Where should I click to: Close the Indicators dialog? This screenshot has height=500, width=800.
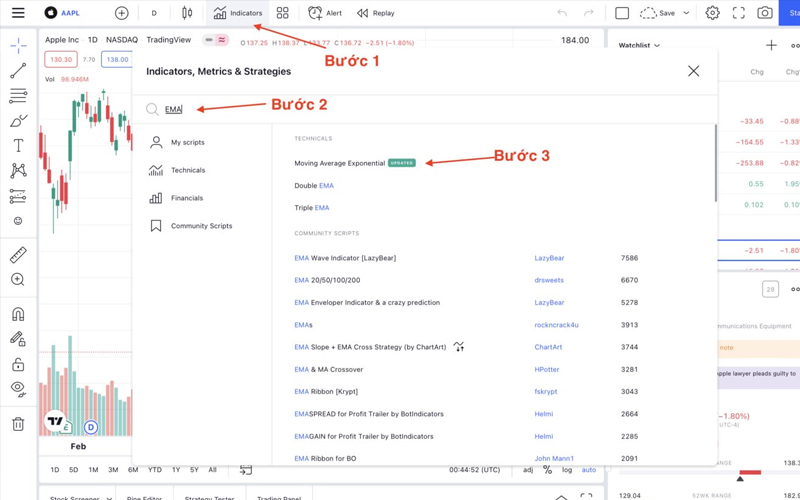point(693,71)
